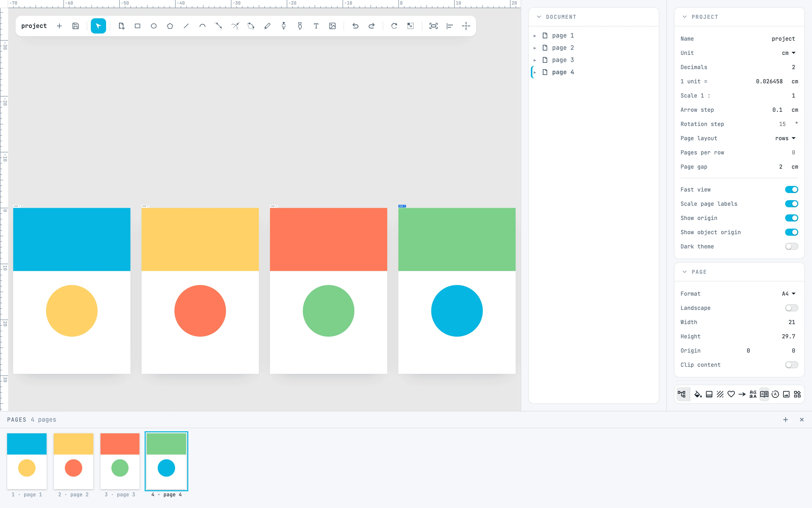This screenshot has height=508, width=812.
Task: Select the image insert tool
Action: point(332,26)
